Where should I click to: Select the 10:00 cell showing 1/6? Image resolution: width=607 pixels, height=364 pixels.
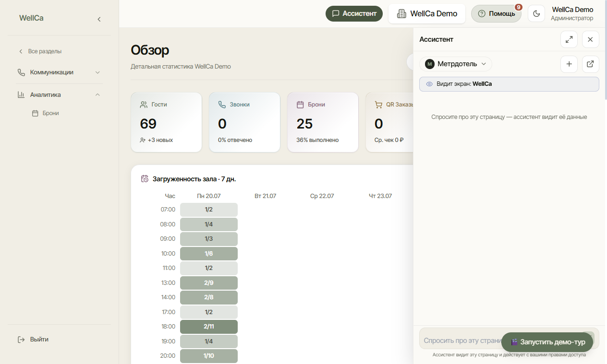tap(209, 254)
